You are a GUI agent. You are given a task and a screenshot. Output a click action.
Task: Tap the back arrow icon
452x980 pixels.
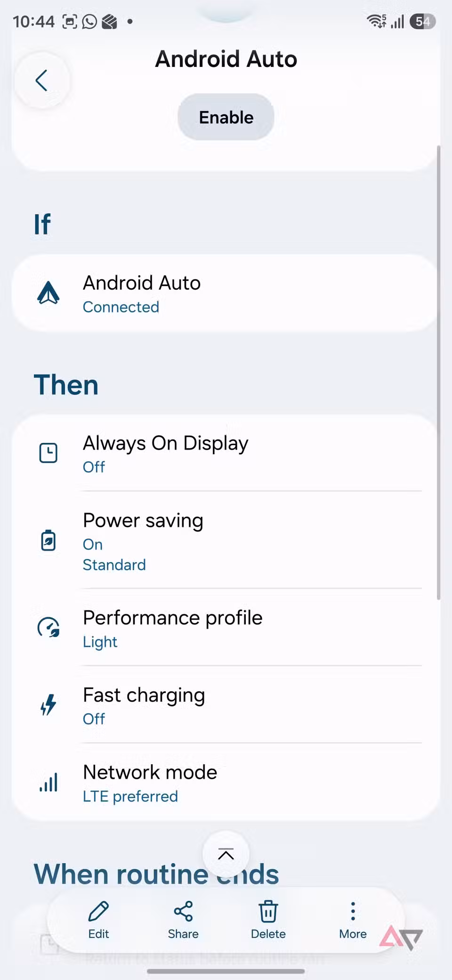coord(42,80)
